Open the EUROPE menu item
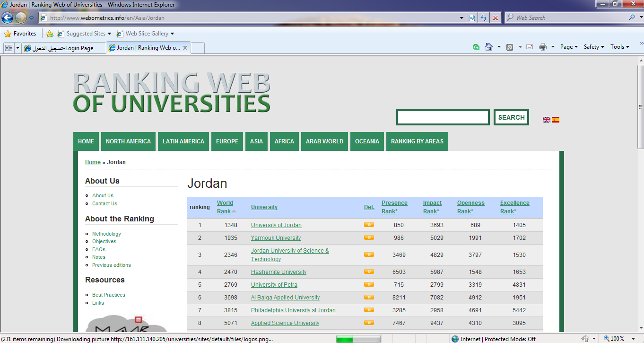 [x=227, y=141]
